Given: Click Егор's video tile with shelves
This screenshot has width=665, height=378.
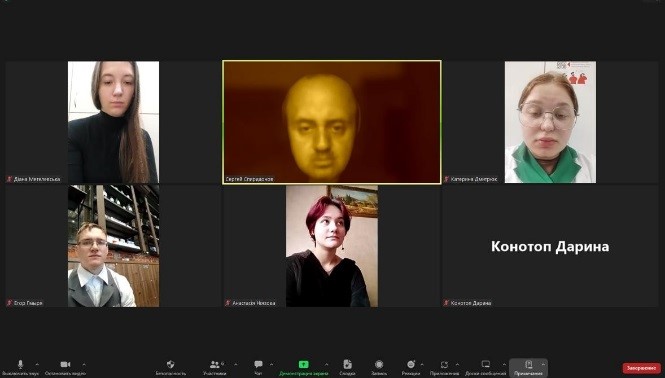Looking at the screenshot, I should [x=114, y=246].
